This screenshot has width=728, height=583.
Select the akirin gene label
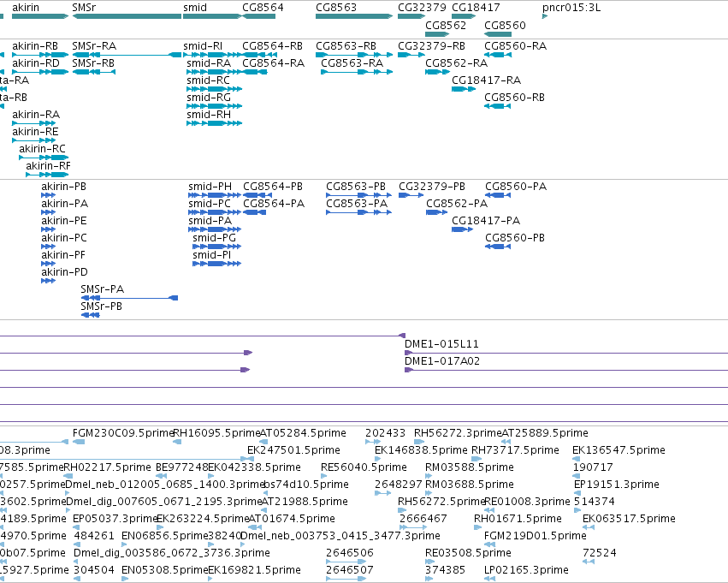[x=26, y=8]
